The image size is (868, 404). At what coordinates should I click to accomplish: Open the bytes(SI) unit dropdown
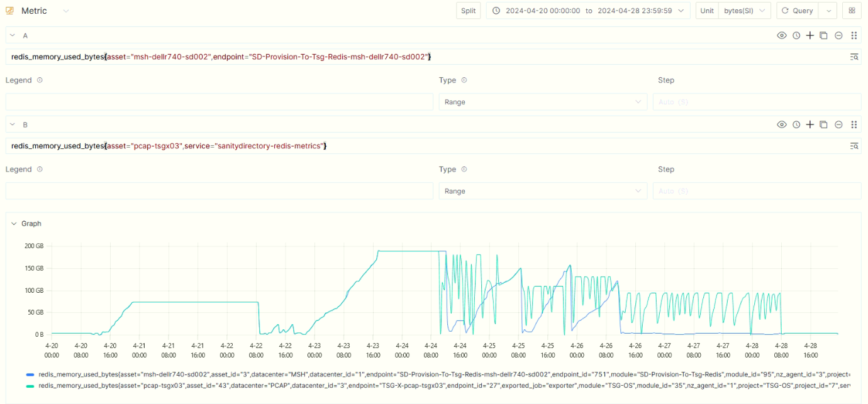745,11
